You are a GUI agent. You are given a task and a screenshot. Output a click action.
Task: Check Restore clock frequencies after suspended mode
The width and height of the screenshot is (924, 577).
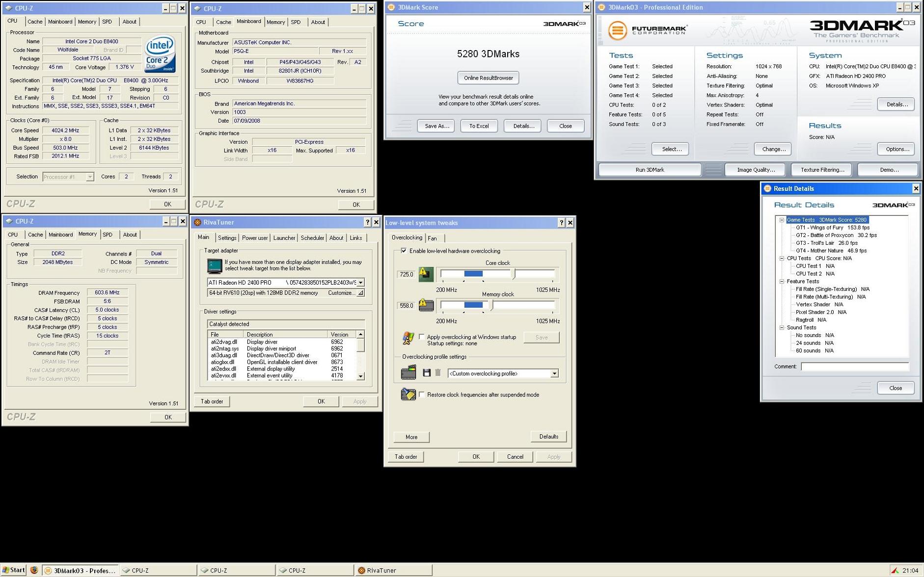[x=422, y=394]
